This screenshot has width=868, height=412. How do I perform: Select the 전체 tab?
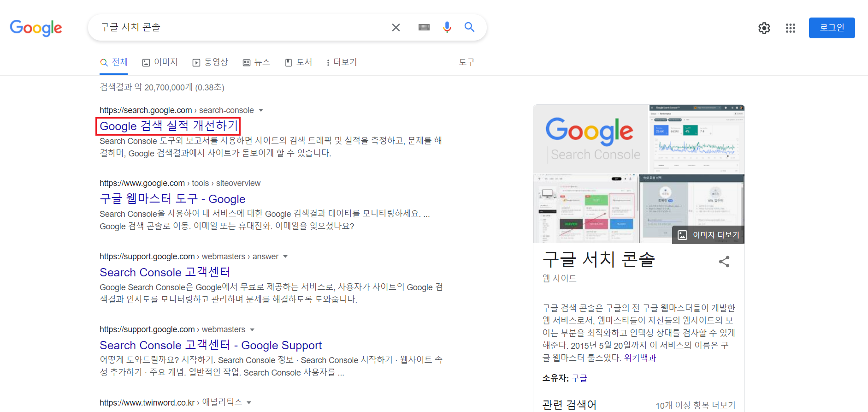[114, 62]
